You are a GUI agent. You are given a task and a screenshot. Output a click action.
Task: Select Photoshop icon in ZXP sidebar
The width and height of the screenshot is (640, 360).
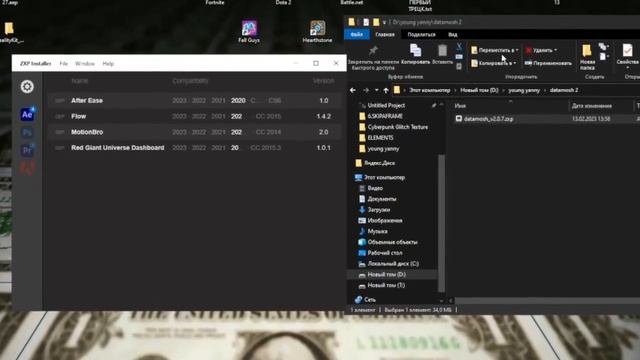(x=27, y=132)
